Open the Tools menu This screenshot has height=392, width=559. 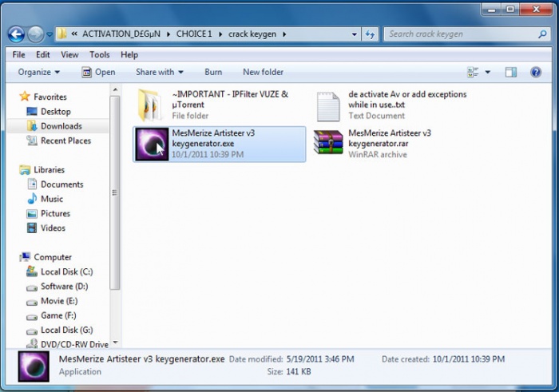(100, 54)
